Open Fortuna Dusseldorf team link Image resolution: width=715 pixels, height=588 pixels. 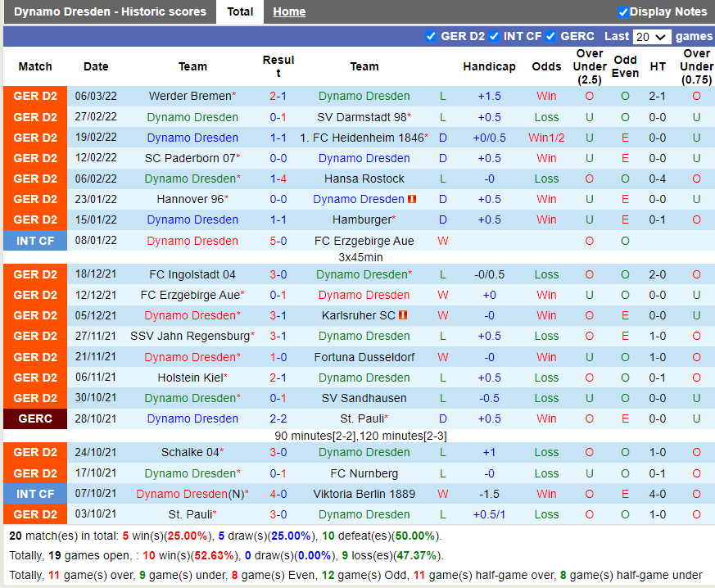point(364,357)
